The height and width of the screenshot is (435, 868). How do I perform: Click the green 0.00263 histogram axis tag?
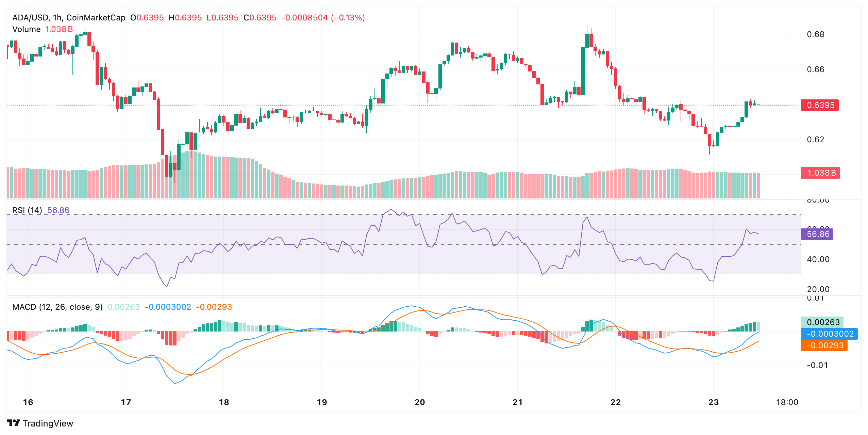click(x=823, y=322)
